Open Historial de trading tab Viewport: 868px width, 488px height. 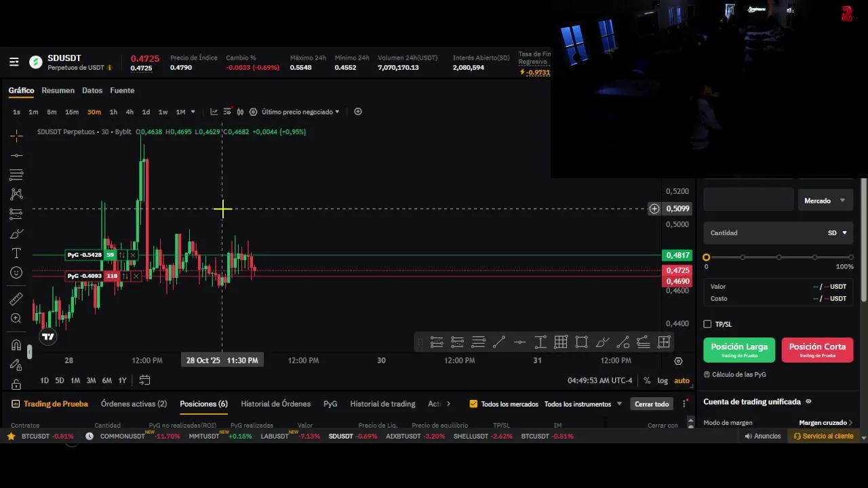pos(382,404)
